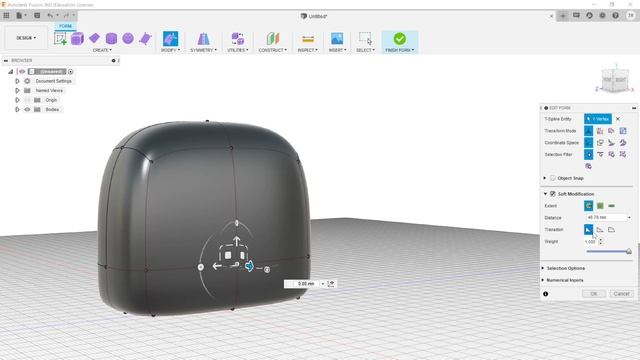This screenshot has width=640, height=360.
Task: Click the Edit Form modify icon
Action: (x=170, y=39)
